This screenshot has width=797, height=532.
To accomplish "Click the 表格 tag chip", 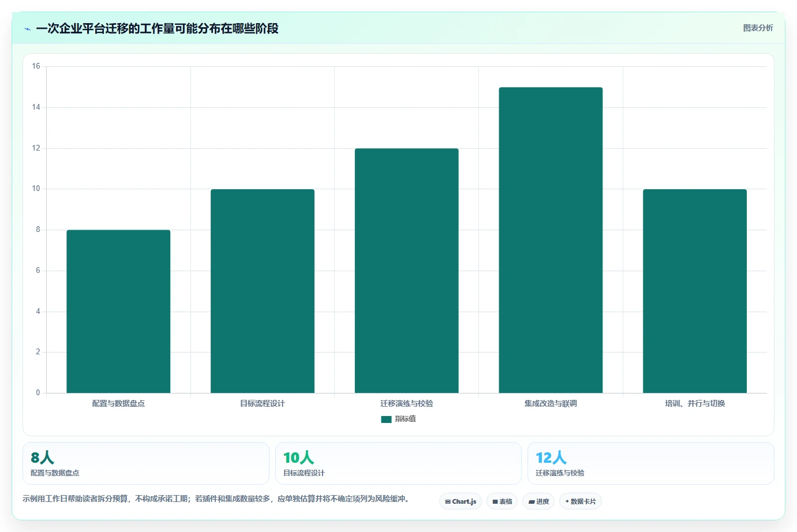I will tap(502, 501).
